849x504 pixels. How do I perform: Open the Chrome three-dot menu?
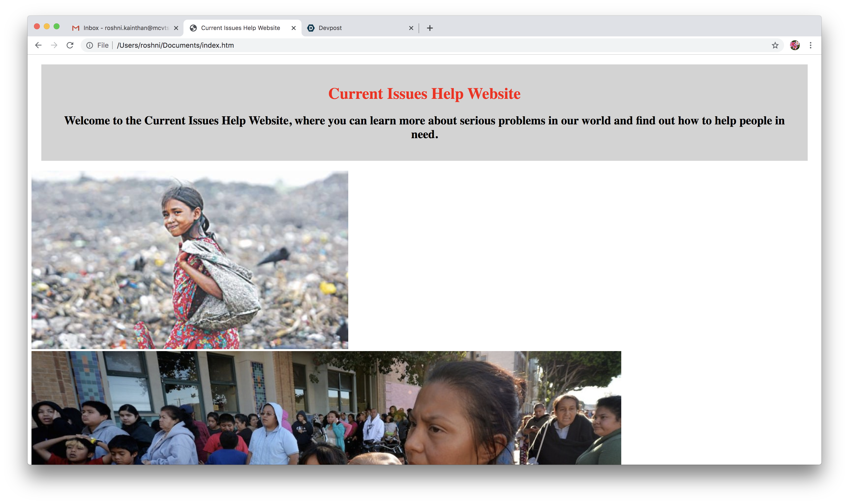point(811,45)
